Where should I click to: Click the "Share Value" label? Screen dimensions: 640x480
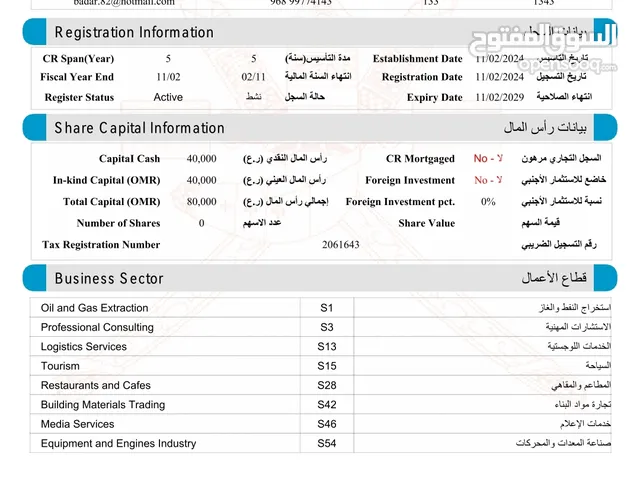tap(427, 223)
